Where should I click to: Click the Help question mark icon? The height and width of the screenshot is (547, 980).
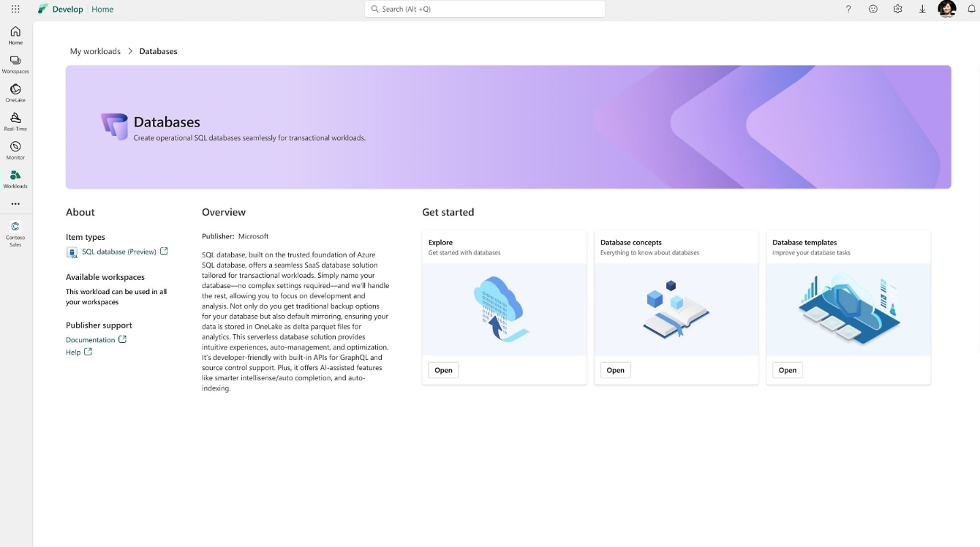848,10
